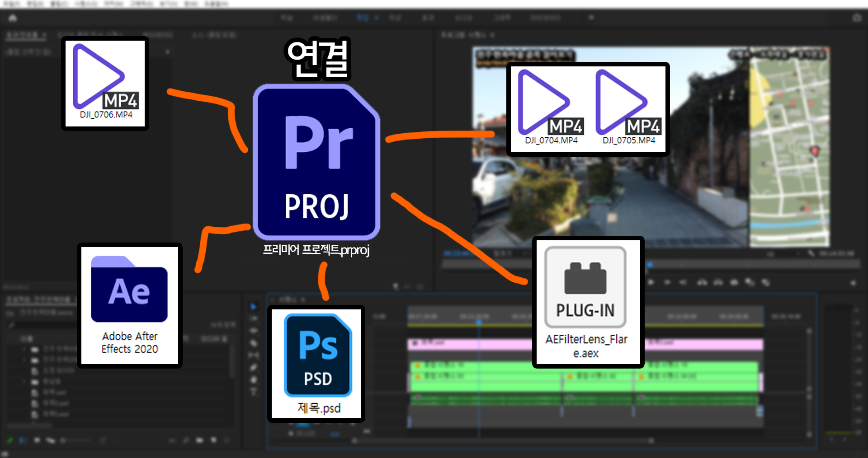Image resolution: width=868 pixels, height=458 pixels.
Task: Select the Selection tool in timeline toolbox
Action: 253,307
